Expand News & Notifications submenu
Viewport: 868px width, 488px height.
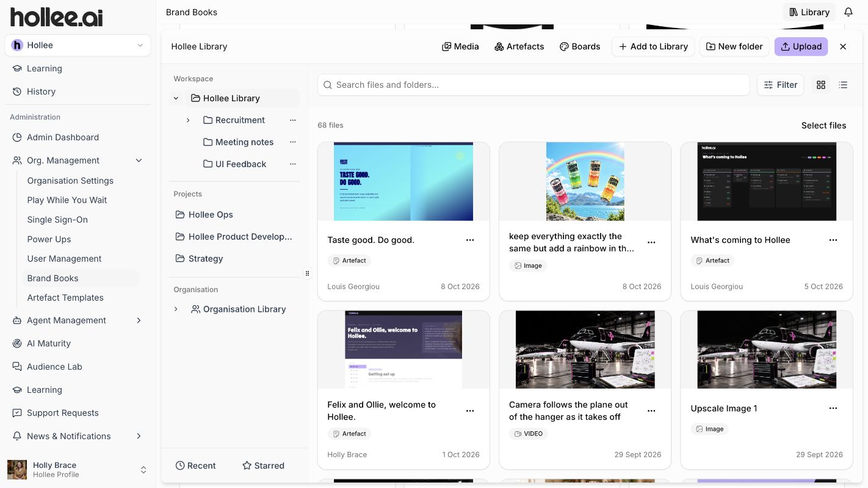[139, 436]
